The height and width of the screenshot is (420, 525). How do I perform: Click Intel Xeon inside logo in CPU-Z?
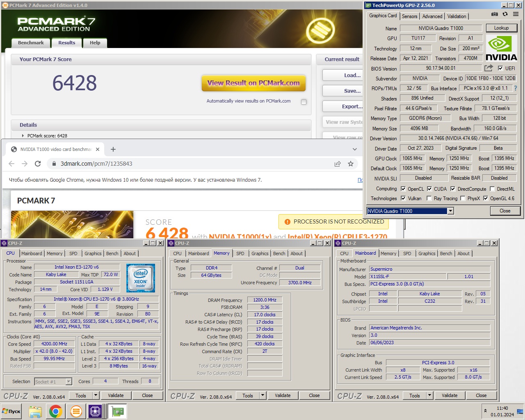pos(141,278)
